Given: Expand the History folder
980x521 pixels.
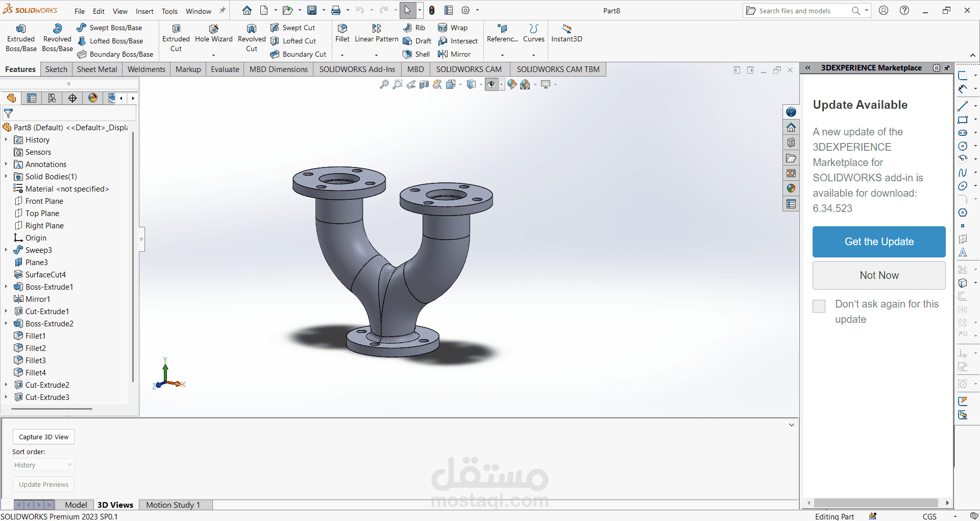Looking at the screenshot, I should 6,139.
